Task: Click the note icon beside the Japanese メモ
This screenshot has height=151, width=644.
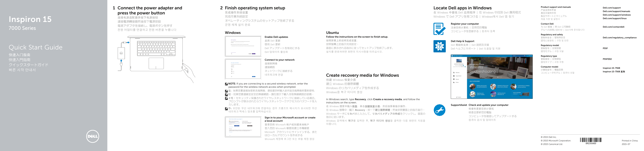Action: (226, 98)
